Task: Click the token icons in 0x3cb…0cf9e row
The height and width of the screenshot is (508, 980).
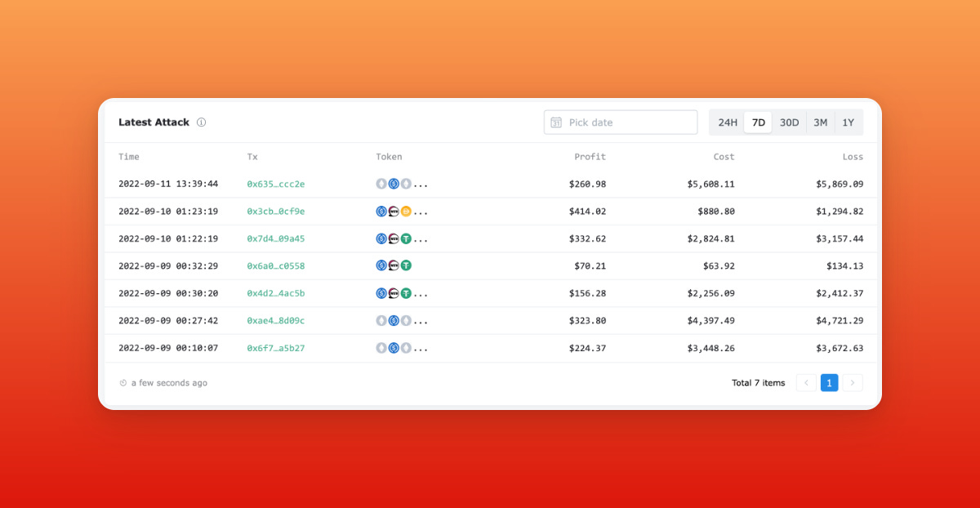Action: point(402,212)
